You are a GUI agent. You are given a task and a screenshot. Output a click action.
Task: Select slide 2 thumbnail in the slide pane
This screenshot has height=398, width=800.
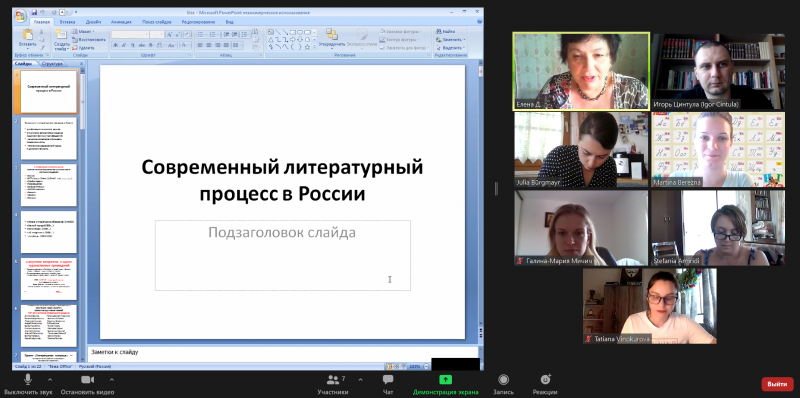pyautogui.click(x=48, y=139)
